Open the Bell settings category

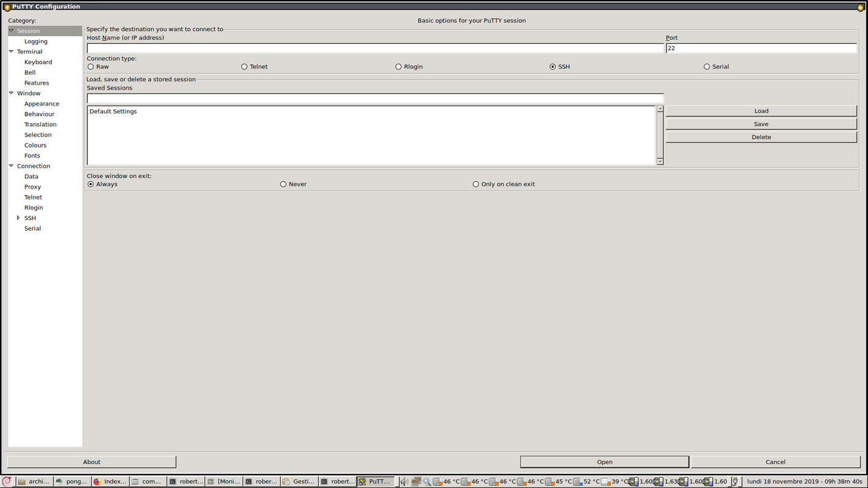click(30, 73)
